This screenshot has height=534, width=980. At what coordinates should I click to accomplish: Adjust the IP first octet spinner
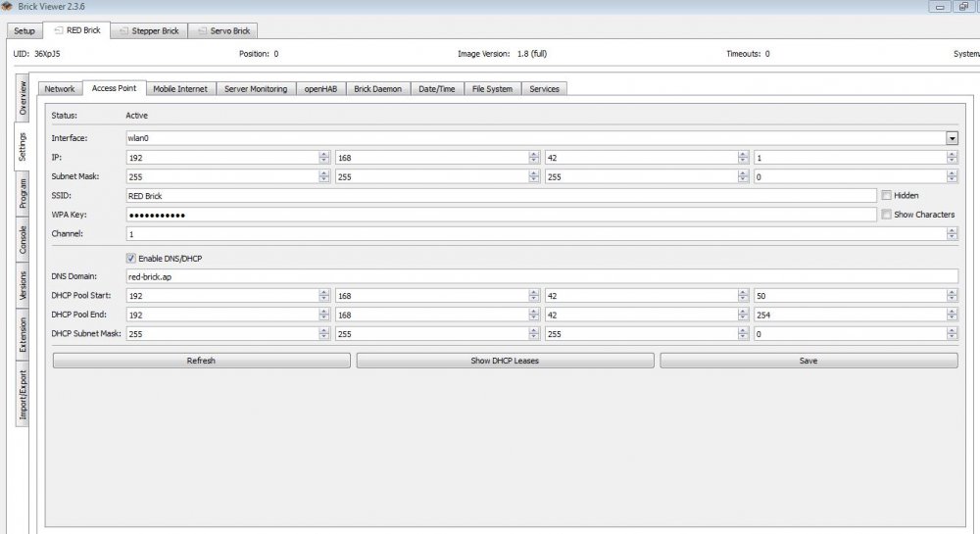[x=324, y=157]
